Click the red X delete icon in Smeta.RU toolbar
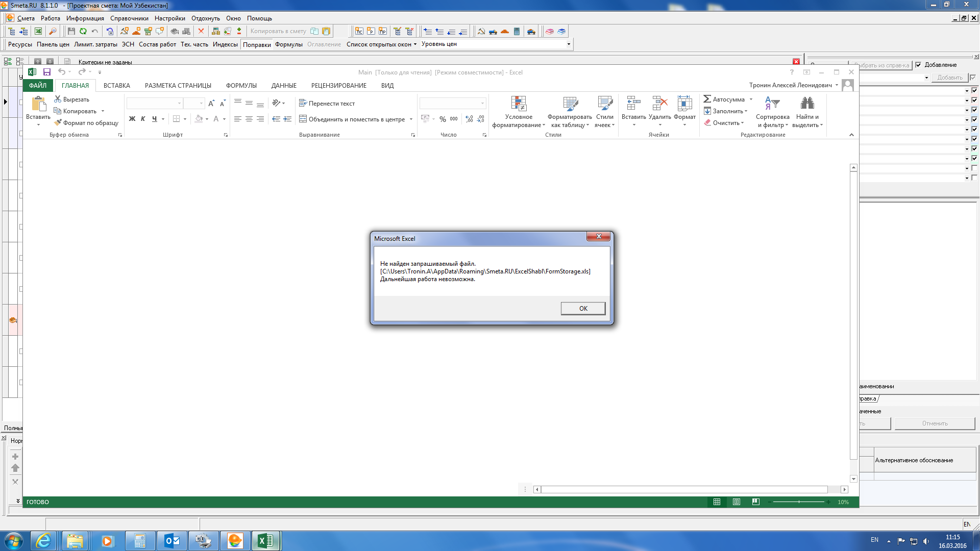This screenshot has width=980, height=551. coord(201,31)
